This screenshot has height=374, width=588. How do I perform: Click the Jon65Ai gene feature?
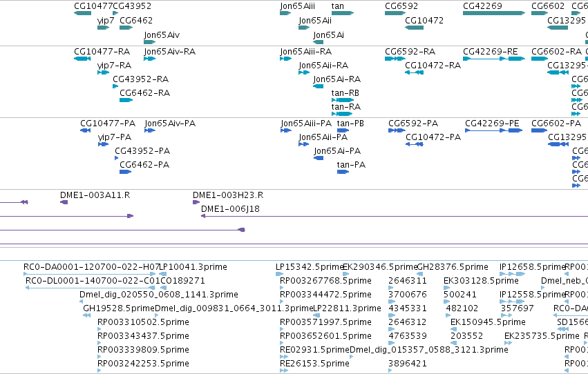318,42
